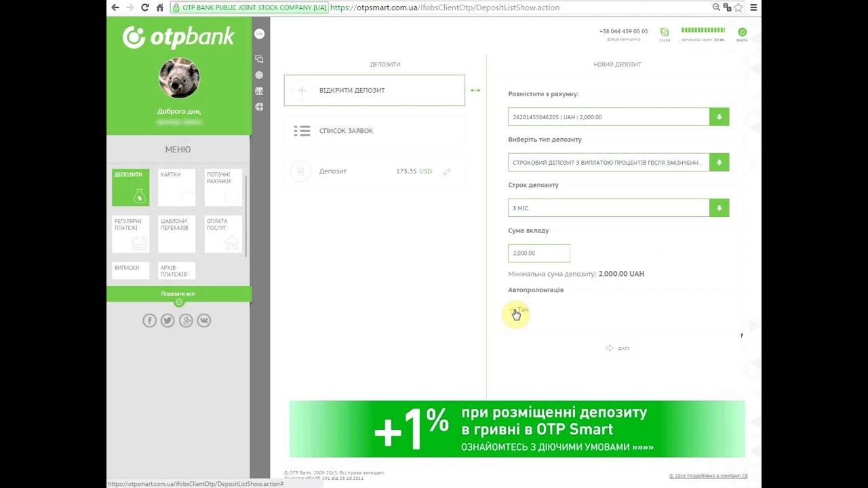Viewport: 868px width, 488px height.
Task: Click green arrow of the account dropdown
Action: coord(719,117)
